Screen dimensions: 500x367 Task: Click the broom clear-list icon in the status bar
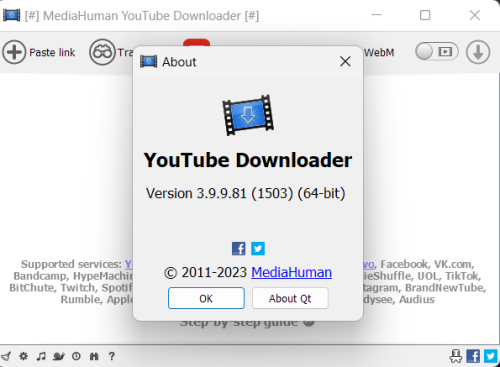coord(6,356)
